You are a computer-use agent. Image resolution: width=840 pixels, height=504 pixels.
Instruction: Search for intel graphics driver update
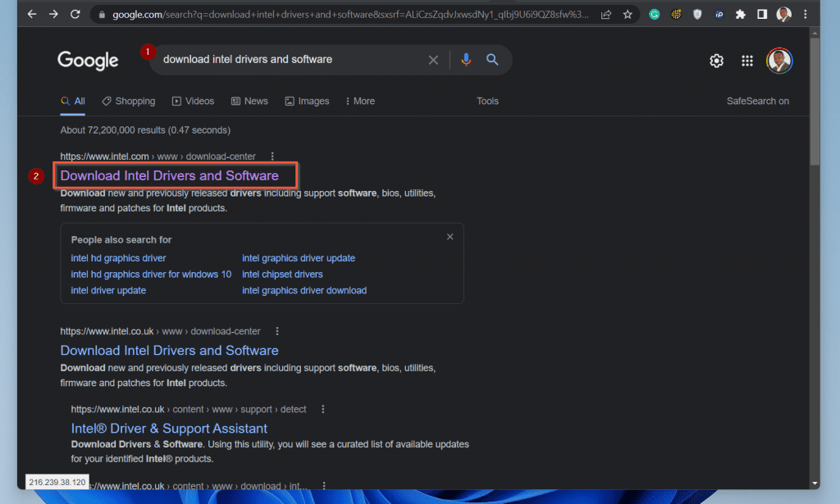(299, 258)
